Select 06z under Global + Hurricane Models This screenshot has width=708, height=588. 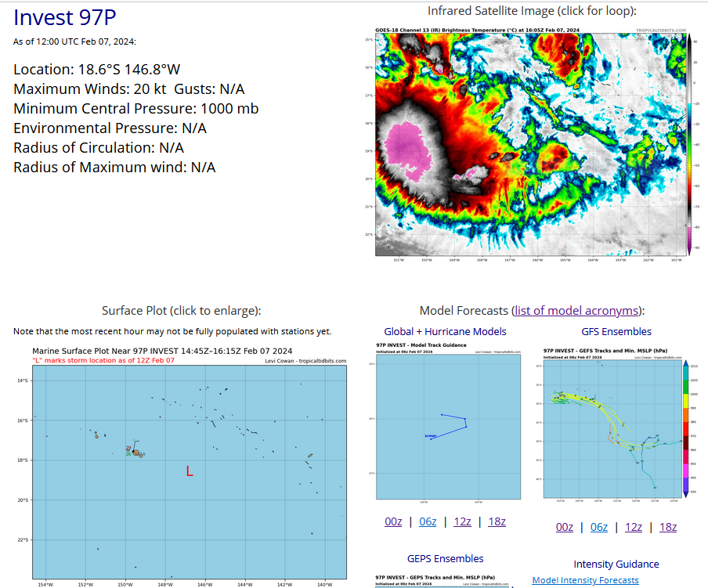click(428, 522)
